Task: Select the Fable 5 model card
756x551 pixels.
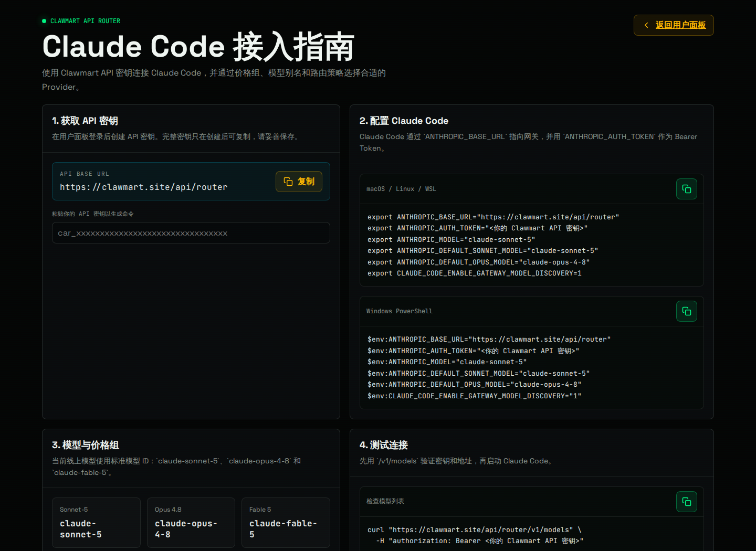Action: coord(286,523)
